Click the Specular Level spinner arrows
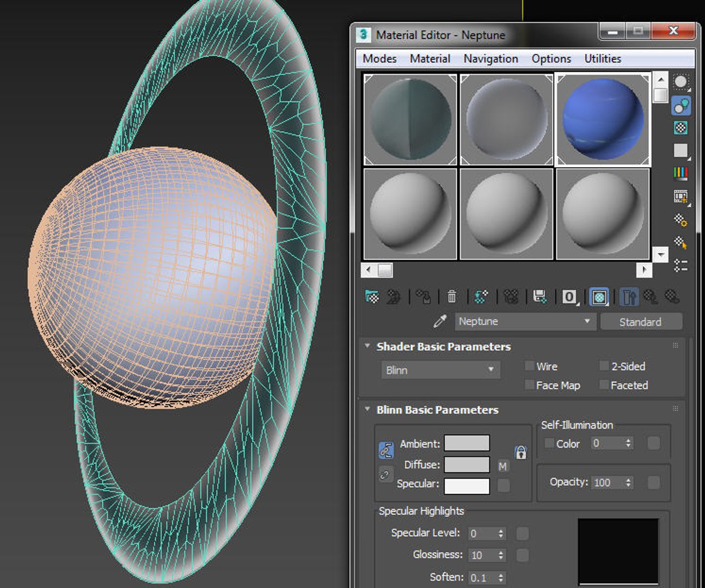Screen dimensions: 705x588 [x=501, y=534]
